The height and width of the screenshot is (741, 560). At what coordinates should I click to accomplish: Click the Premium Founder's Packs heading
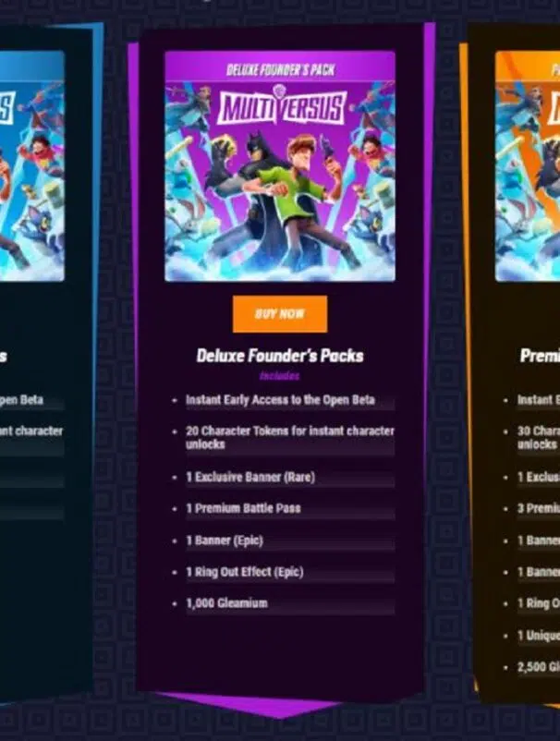click(540, 356)
